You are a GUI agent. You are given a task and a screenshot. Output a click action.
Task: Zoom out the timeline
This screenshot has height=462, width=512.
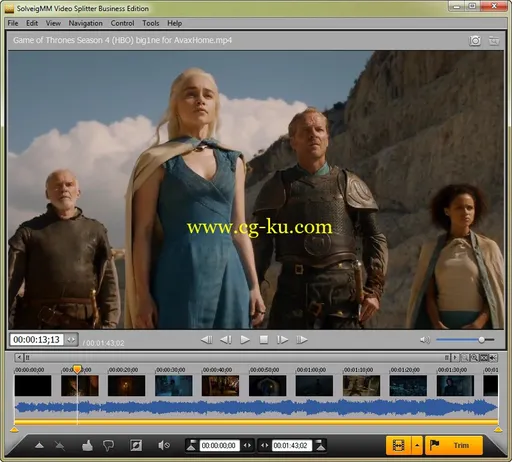pyautogui.click(x=464, y=358)
